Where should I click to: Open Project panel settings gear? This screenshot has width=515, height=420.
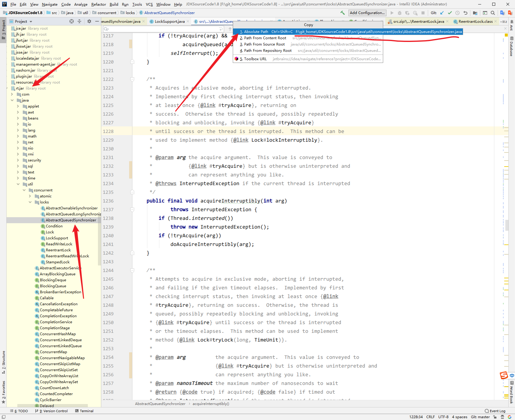tap(89, 21)
